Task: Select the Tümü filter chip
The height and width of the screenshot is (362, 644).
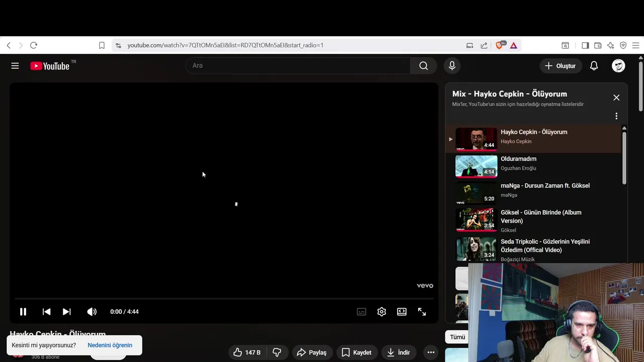Action: 457,337
